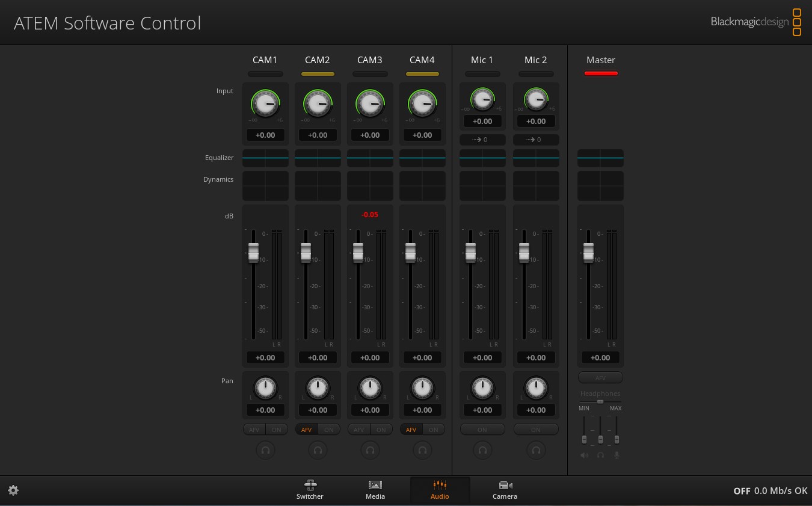Click the Blackmagicdesign logo
Image resolution: width=812 pixels, height=506 pixels.
point(756,22)
